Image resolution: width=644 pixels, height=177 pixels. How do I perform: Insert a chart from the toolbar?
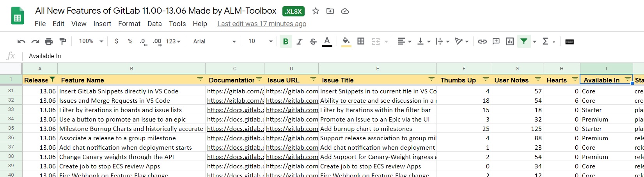(509, 41)
